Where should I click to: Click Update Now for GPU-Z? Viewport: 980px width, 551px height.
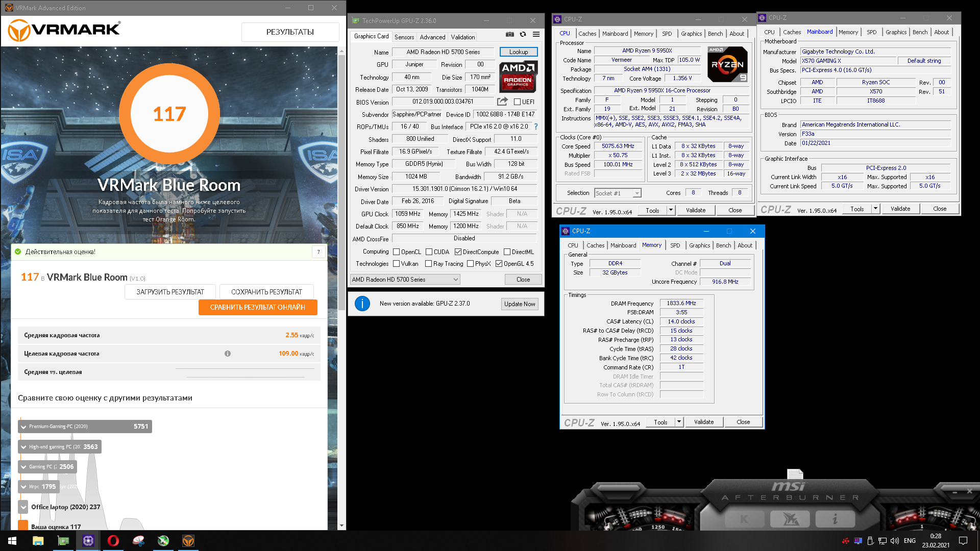(520, 304)
